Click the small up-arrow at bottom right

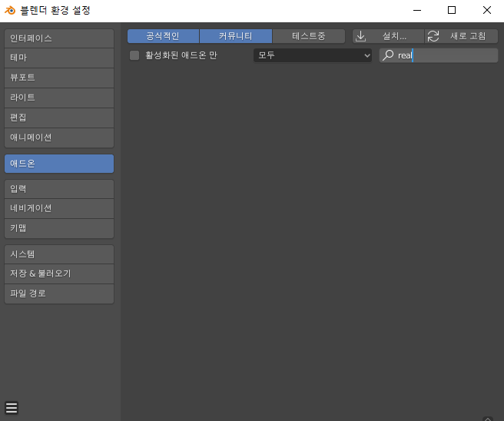click(x=488, y=419)
